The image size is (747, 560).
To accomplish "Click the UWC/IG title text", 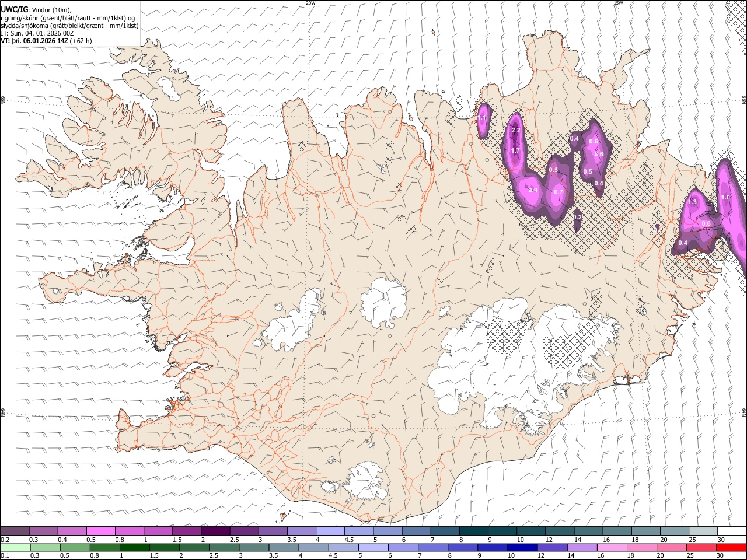I will click(13, 10).
